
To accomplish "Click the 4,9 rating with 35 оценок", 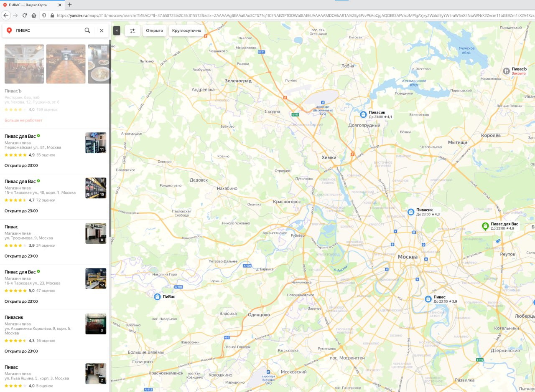I will pos(30,155).
